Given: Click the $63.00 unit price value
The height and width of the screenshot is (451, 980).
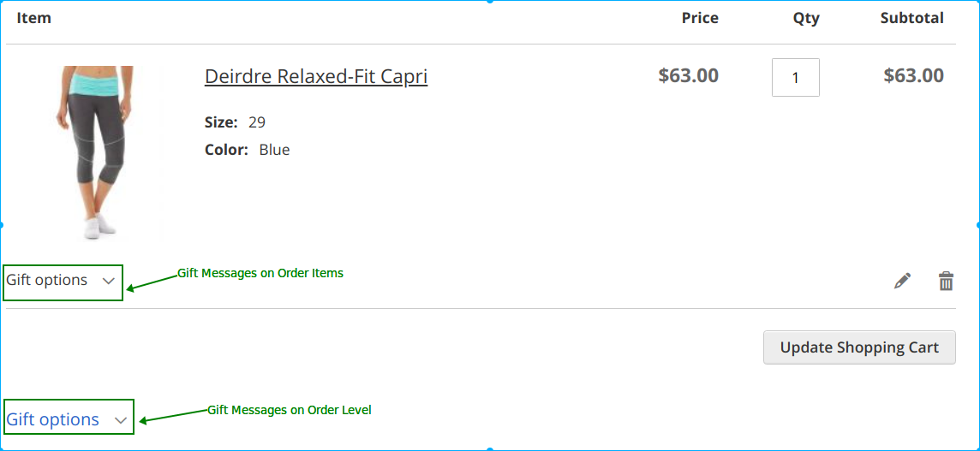Looking at the screenshot, I should tap(688, 75).
